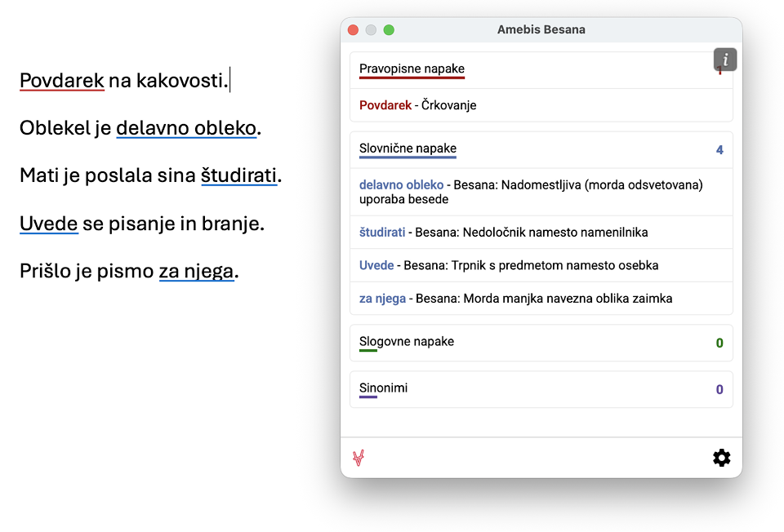Click the Amebis Besana title bar
Screen dimensions: 784x532
click(541, 29)
